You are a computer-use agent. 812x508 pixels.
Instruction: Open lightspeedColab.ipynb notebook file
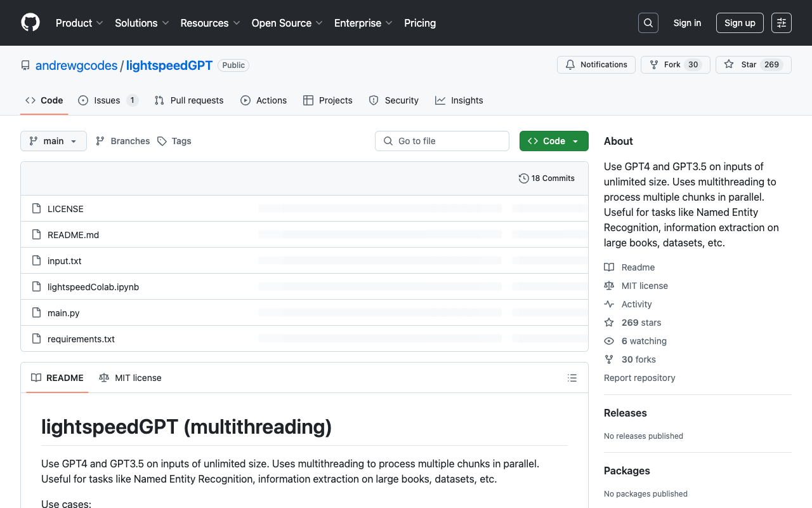[x=93, y=287]
